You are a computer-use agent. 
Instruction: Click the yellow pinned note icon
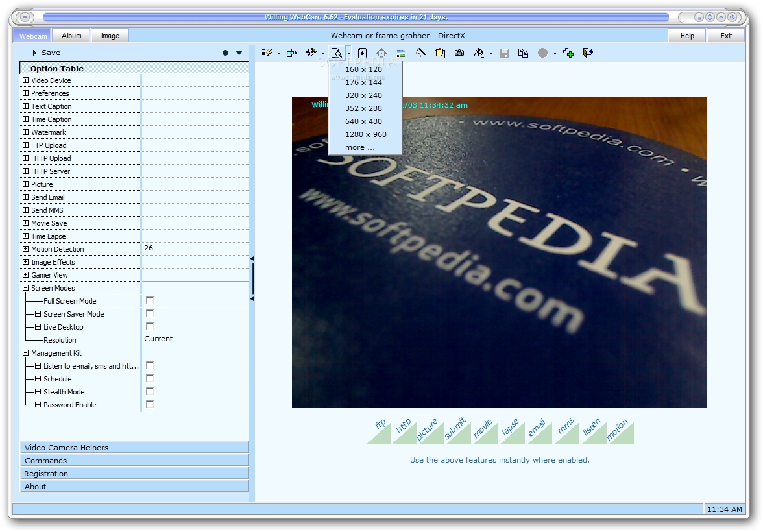point(440,53)
